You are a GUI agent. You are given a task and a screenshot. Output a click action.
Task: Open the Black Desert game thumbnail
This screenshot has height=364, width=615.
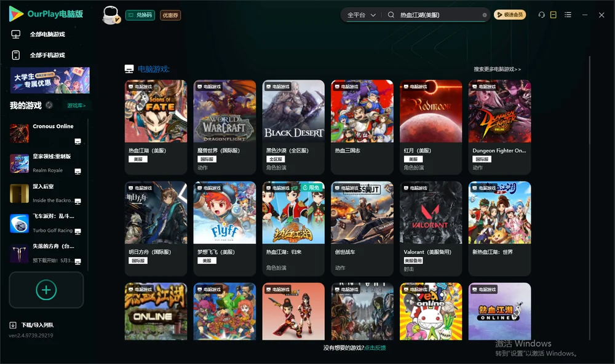click(x=293, y=111)
